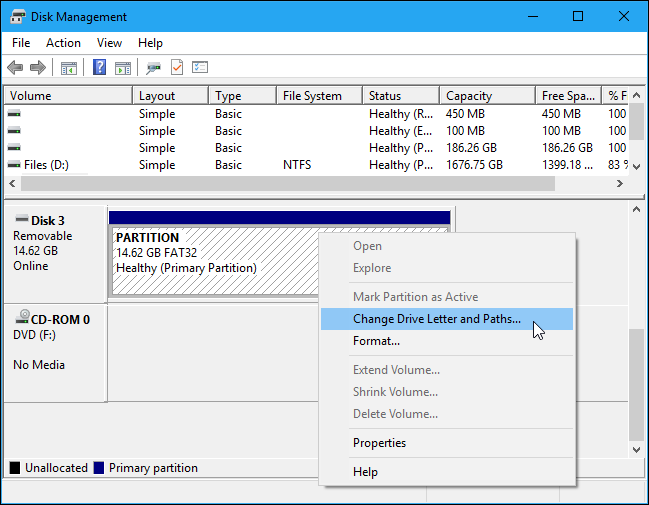Open the Action menu
649x505 pixels.
(x=63, y=43)
